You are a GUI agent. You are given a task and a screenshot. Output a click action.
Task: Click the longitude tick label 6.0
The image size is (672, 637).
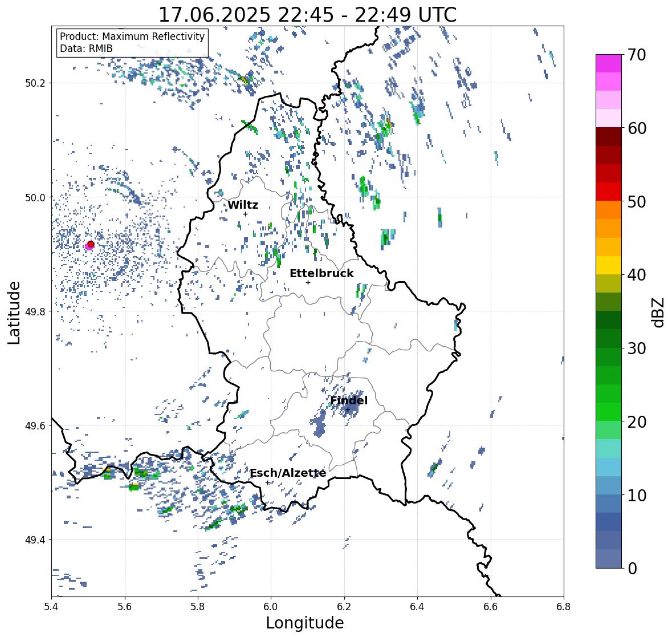point(271,607)
